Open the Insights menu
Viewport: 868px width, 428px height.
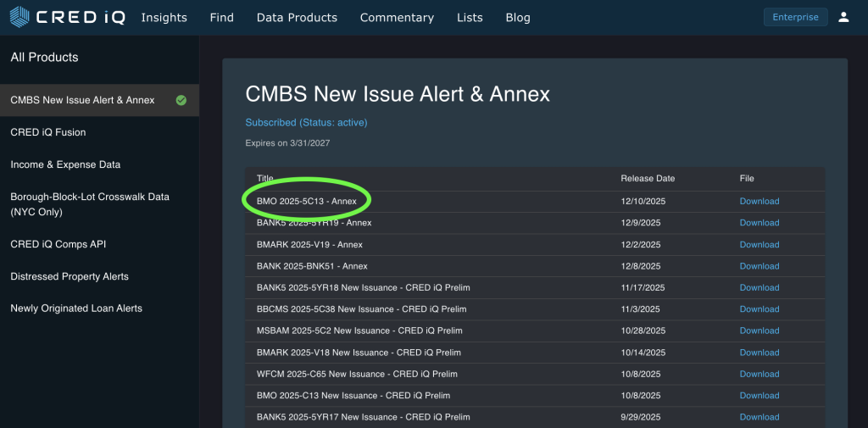point(164,18)
